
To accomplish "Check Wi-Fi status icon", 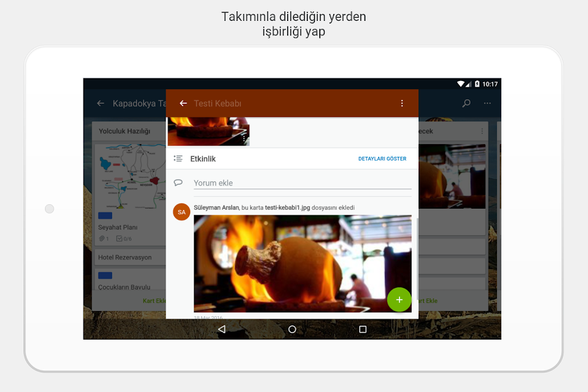I will click(460, 83).
